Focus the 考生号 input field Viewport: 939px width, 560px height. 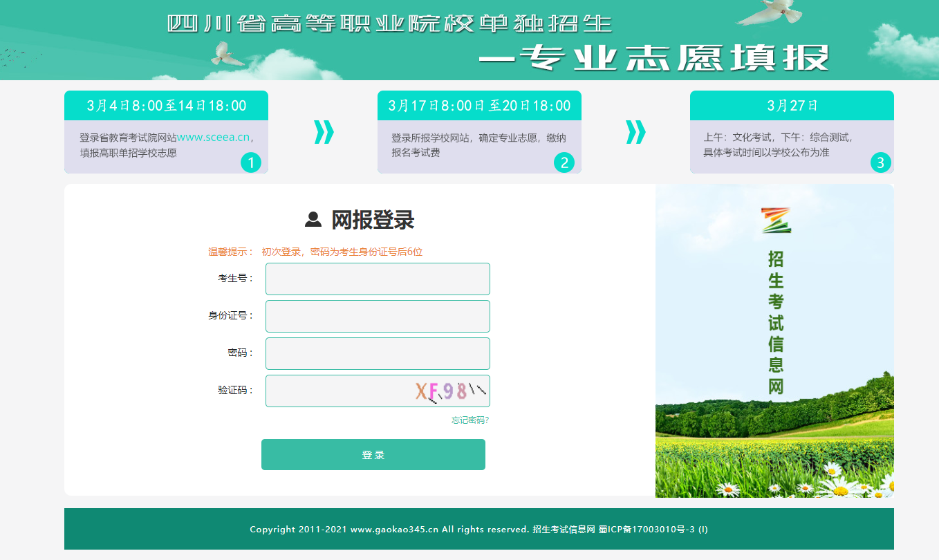pyautogui.click(x=378, y=279)
